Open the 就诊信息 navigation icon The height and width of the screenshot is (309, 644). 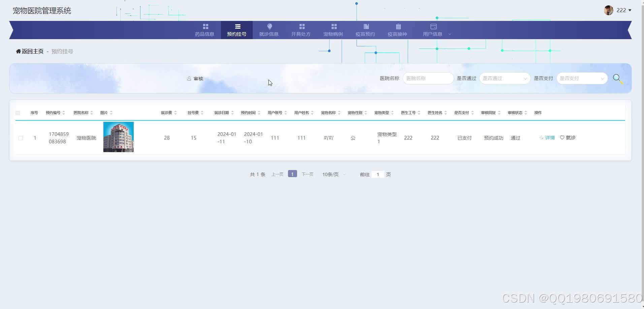(269, 26)
